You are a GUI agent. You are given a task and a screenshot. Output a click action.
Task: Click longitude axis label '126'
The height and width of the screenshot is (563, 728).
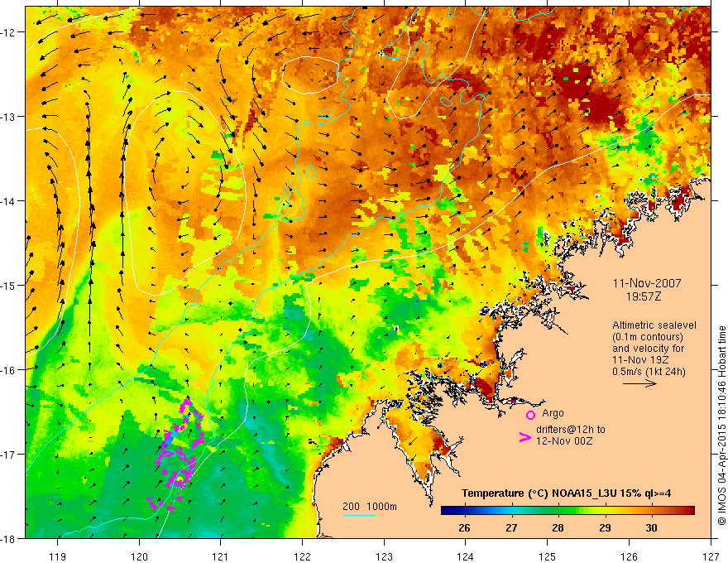629,556
